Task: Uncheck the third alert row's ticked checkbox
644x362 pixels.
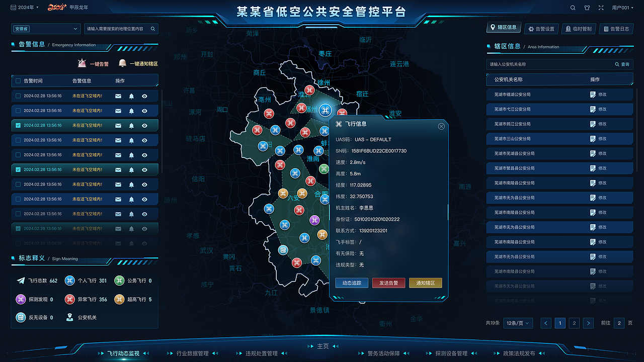Action: pos(18,125)
